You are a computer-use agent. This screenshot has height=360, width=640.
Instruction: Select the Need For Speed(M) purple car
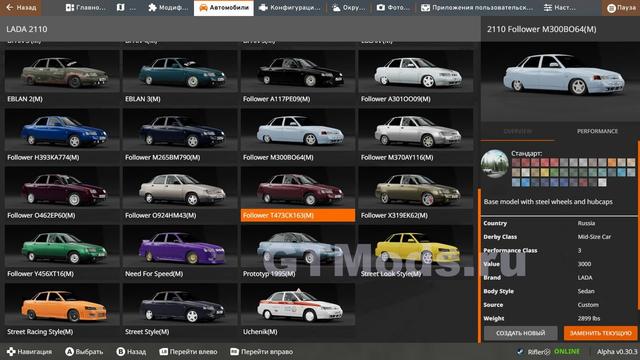180,252
